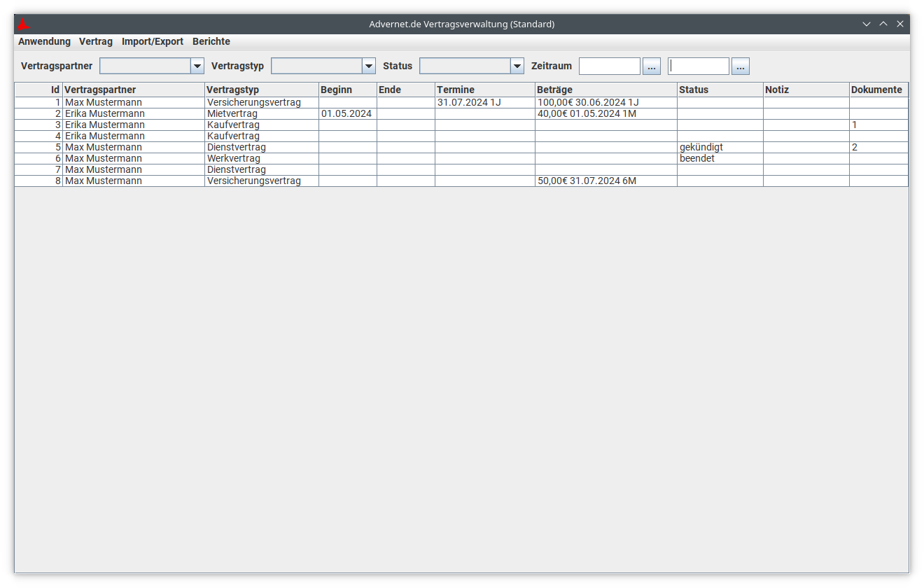This screenshot has width=924, height=588.
Task: Open date picker for Zeitraum end
Action: (x=741, y=66)
